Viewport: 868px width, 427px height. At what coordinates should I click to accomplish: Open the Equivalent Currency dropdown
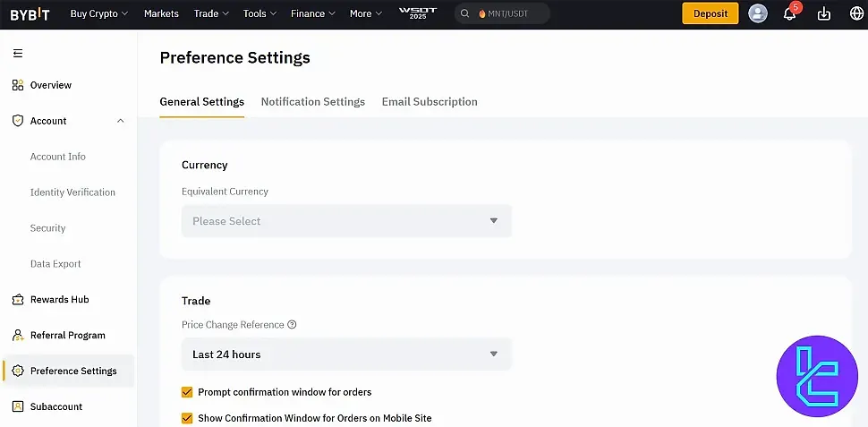point(346,221)
